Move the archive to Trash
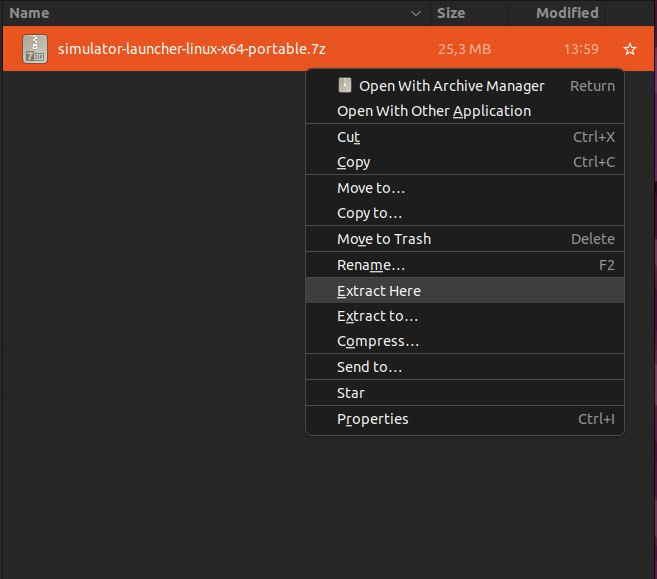 click(384, 239)
